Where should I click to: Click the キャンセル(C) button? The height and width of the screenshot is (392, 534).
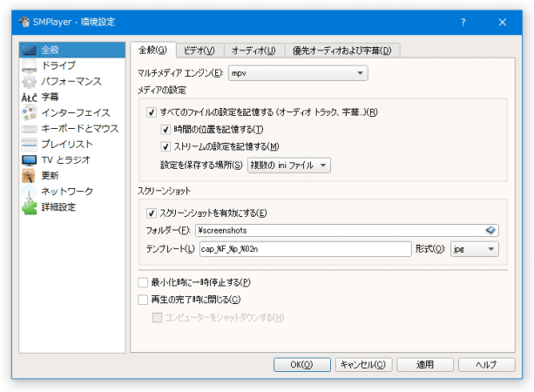[x=364, y=365]
